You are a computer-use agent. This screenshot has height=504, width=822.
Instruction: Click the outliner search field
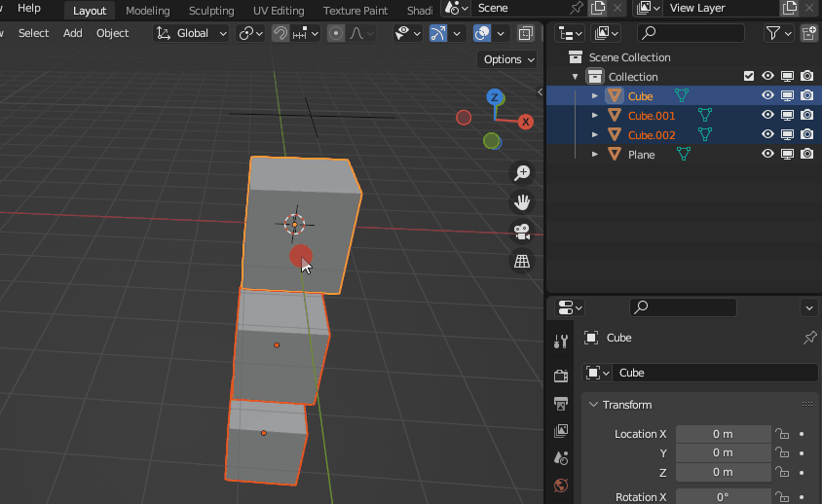click(x=691, y=33)
